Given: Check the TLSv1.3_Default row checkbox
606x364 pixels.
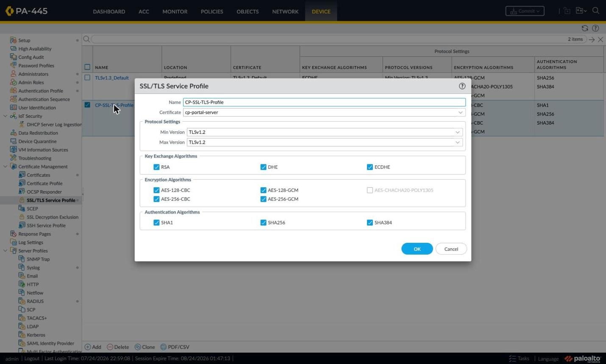Looking at the screenshot, I should [x=87, y=78].
